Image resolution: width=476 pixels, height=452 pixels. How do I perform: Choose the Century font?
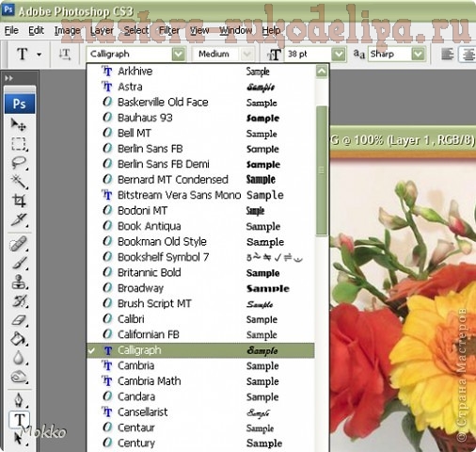(200, 443)
